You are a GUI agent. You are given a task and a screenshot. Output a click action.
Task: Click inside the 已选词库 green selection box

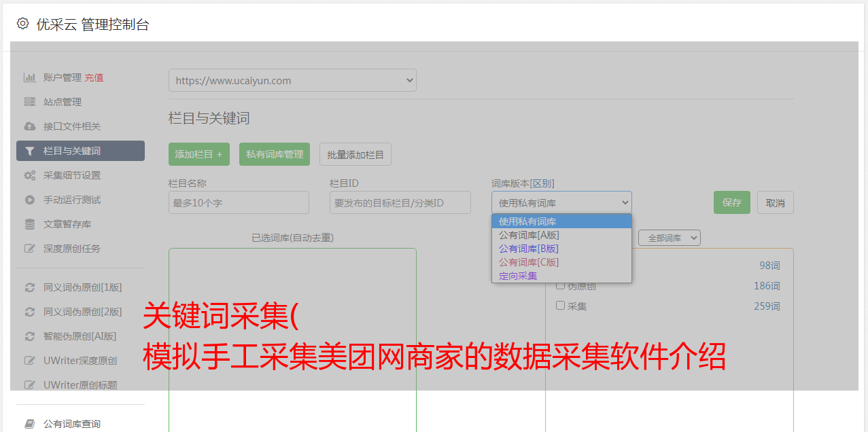(292, 340)
